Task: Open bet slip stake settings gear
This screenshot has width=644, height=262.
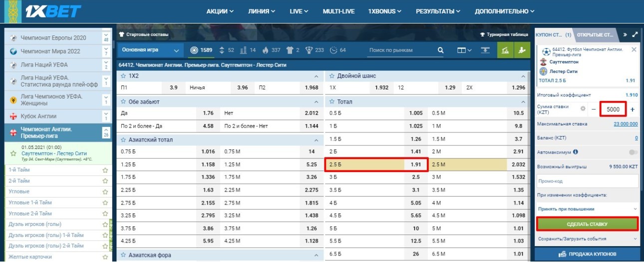Action: [x=582, y=108]
